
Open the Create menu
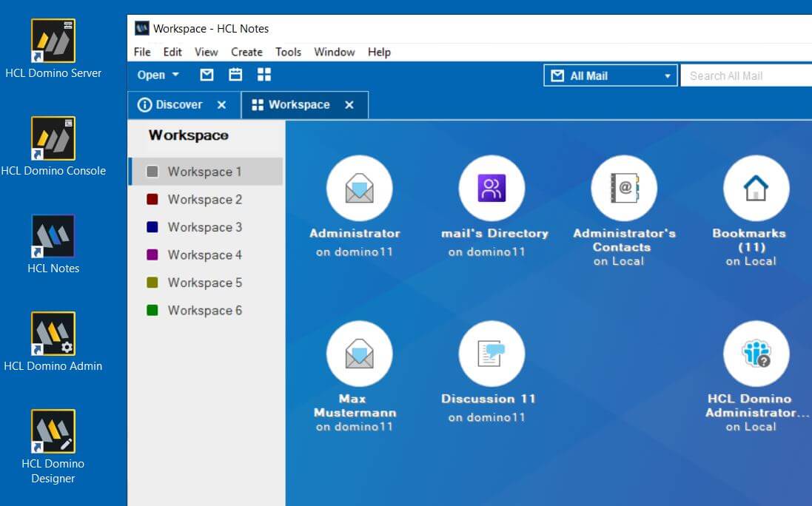tap(246, 53)
